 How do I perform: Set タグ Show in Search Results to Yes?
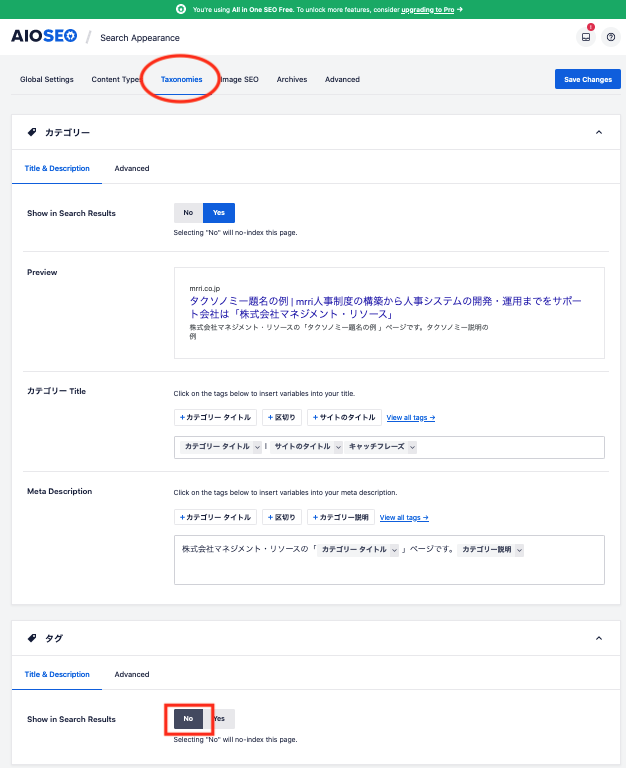click(219, 718)
